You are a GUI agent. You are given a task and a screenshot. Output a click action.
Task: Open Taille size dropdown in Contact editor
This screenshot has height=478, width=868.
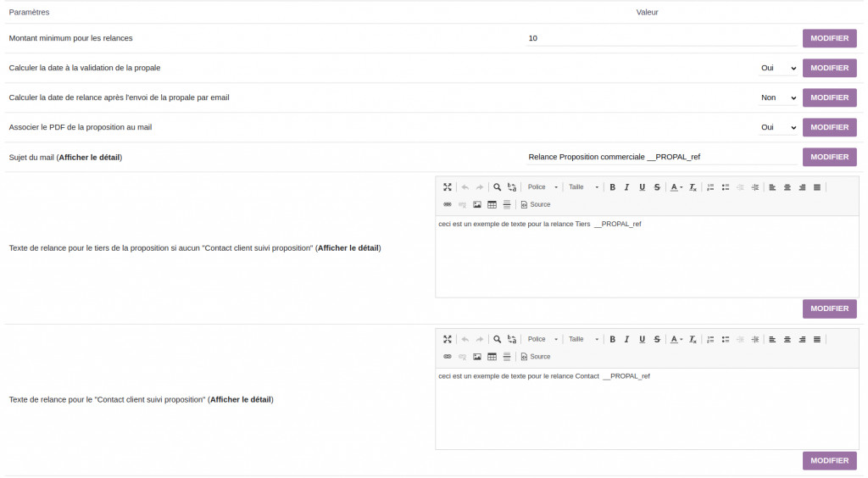pyautogui.click(x=583, y=339)
